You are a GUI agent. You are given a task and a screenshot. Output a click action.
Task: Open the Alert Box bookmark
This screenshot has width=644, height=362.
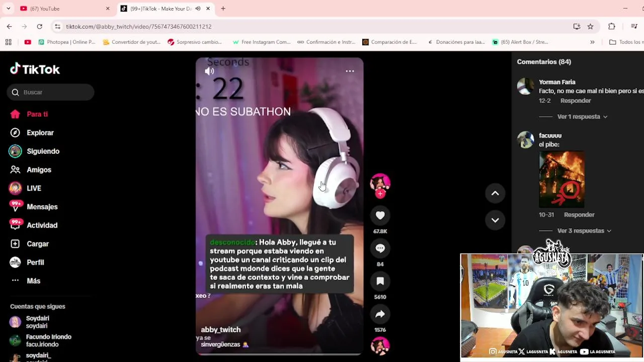click(520, 42)
